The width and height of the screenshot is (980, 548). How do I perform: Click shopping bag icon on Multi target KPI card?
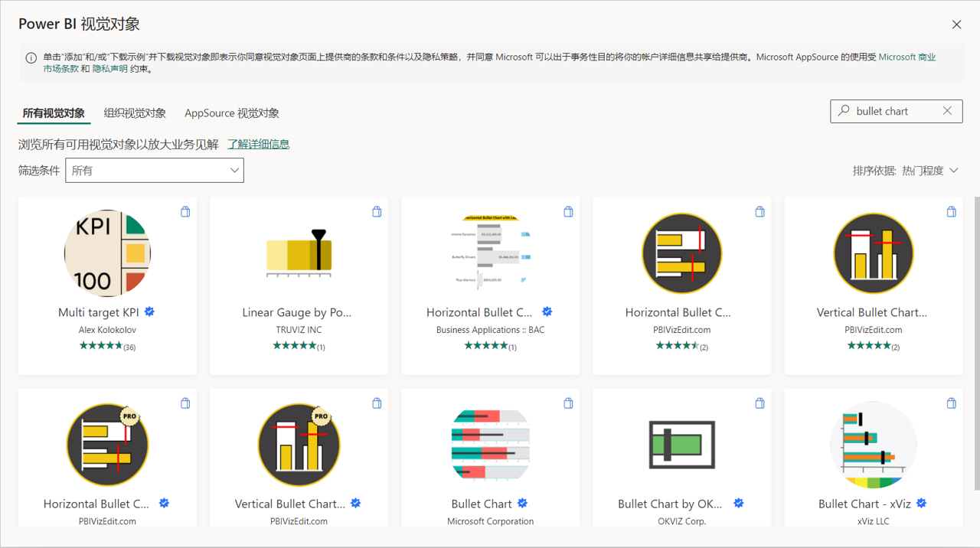pos(185,211)
